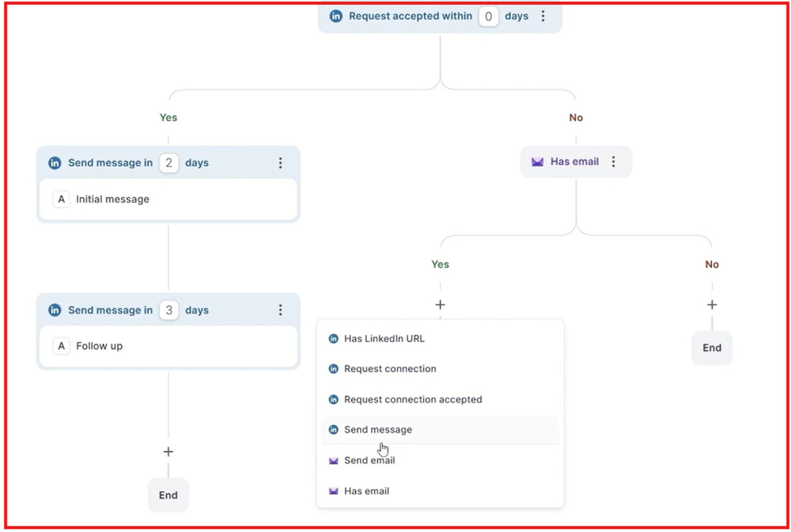The height and width of the screenshot is (532, 791).
Task: Choose Request connection in the popup menu
Action: click(390, 369)
